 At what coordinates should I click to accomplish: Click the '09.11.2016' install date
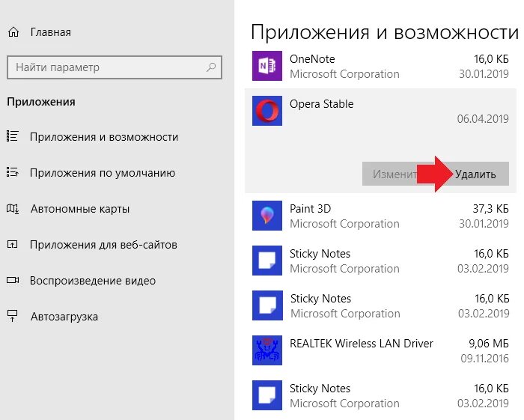click(484, 359)
